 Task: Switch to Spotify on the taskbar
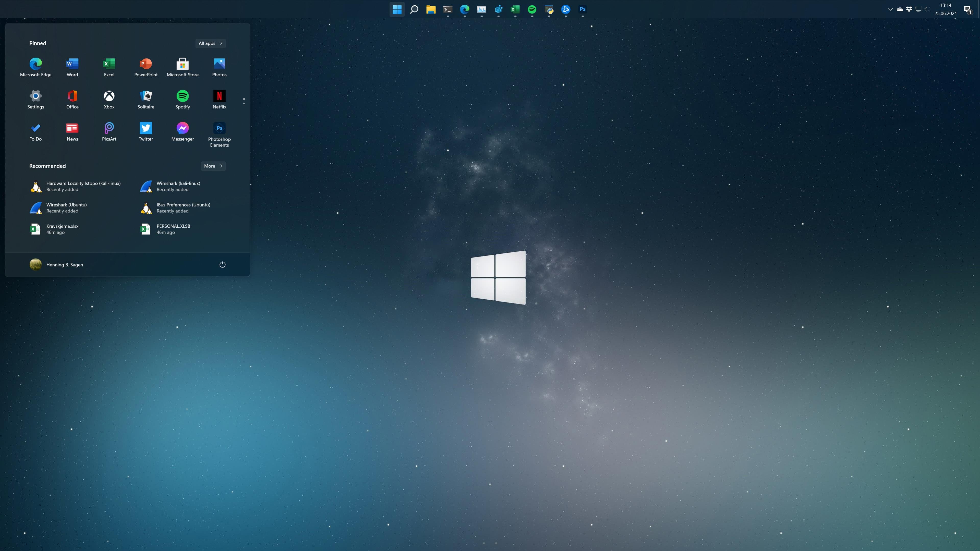(x=532, y=9)
